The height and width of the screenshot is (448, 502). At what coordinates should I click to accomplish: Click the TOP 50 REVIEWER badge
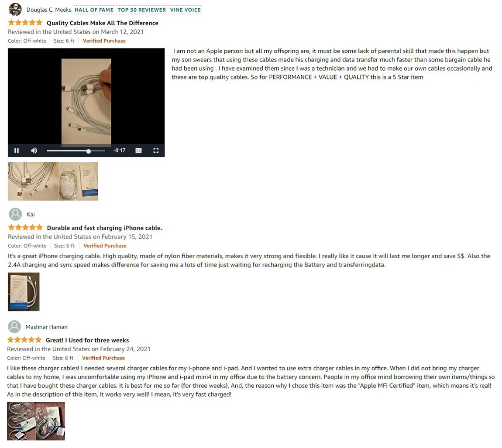[x=141, y=10]
